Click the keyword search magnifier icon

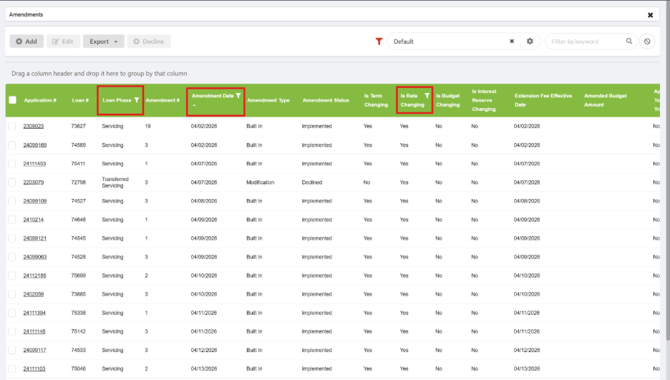(x=629, y=41)
